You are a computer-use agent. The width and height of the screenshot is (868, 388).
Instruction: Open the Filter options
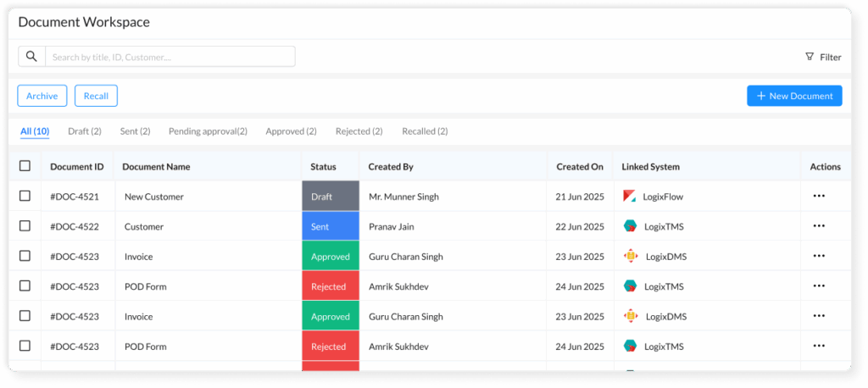click(x=822, y=57)
